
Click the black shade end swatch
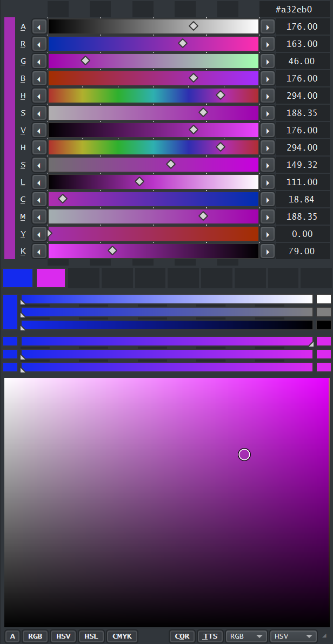click(x=324, y=325)
